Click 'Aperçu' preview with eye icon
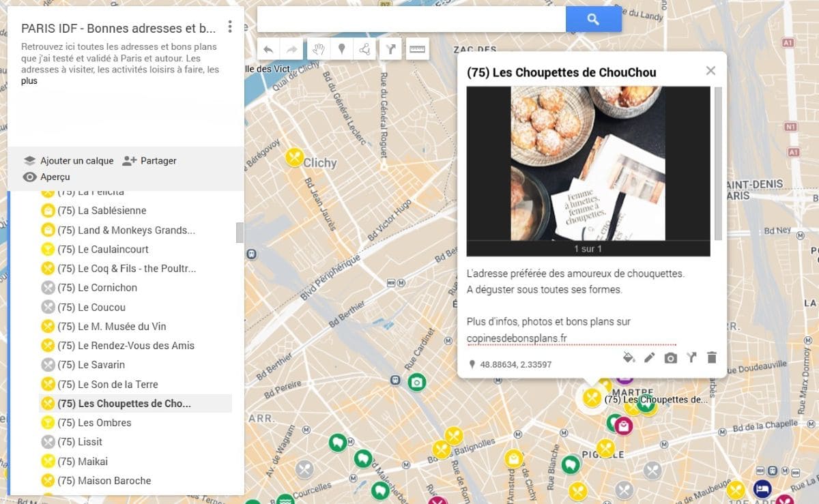 point(46,177)
